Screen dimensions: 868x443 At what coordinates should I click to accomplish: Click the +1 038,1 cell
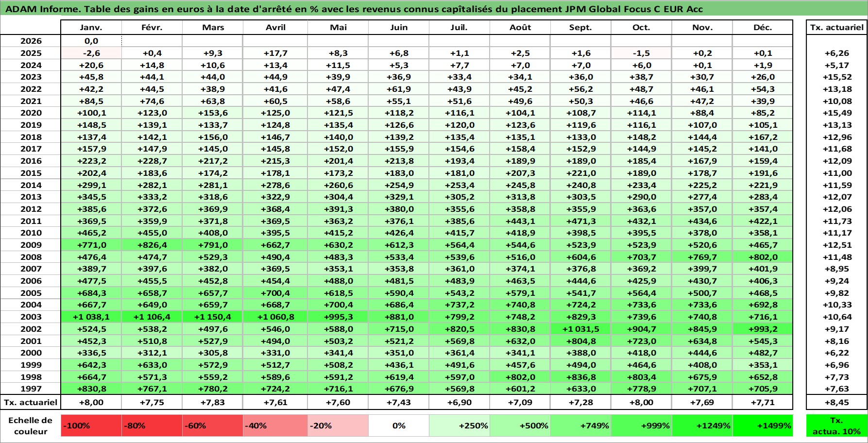pyautogui.click(x=91, y=317)
